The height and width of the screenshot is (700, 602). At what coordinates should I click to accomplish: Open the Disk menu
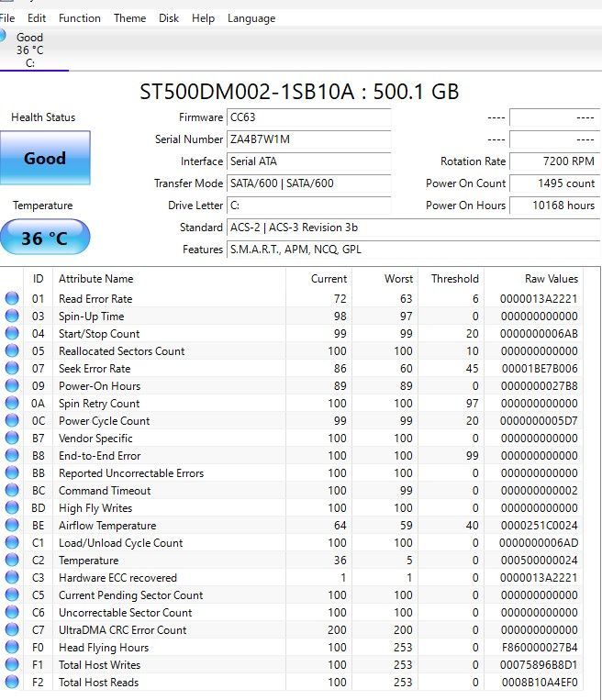169,18
